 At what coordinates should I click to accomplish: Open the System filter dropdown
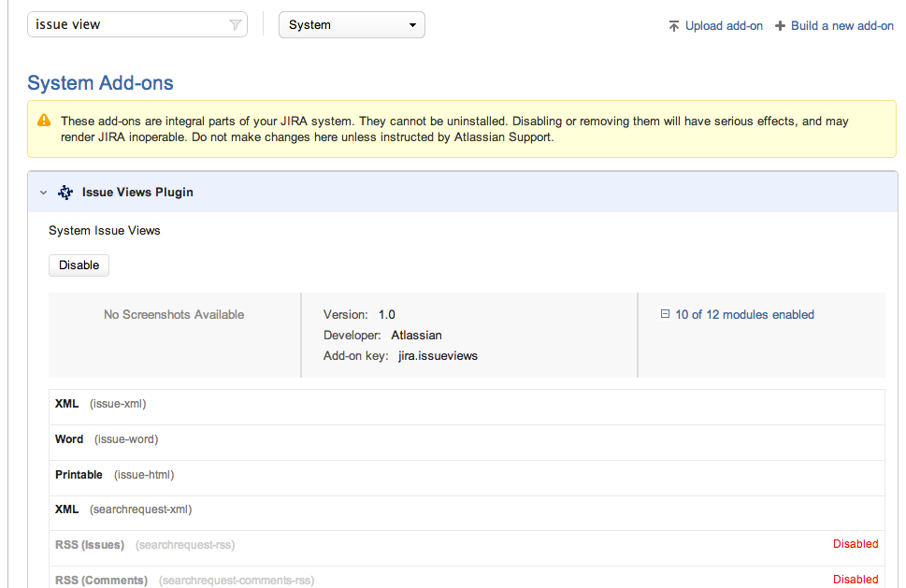352,25
